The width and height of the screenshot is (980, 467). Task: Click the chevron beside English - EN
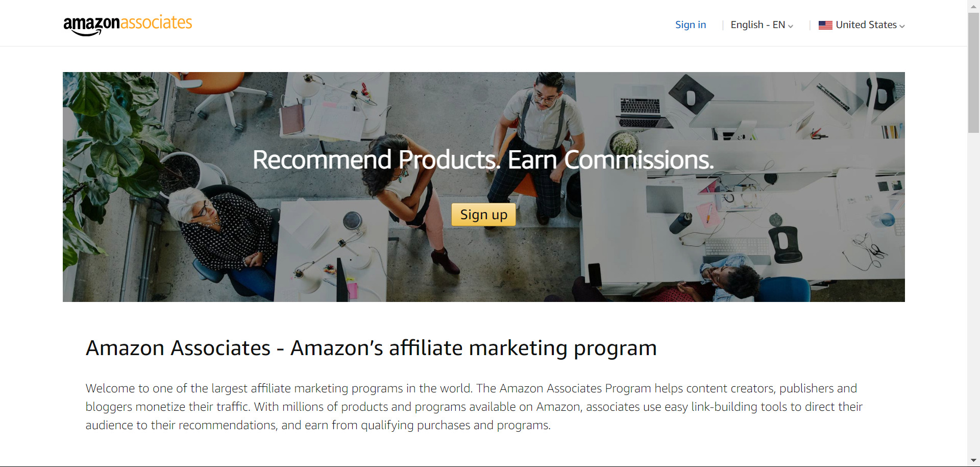[x=791, y=26]
